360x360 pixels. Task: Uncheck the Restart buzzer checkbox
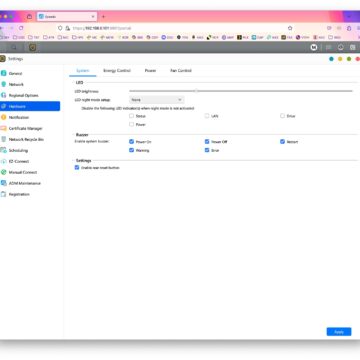point(282,142)
